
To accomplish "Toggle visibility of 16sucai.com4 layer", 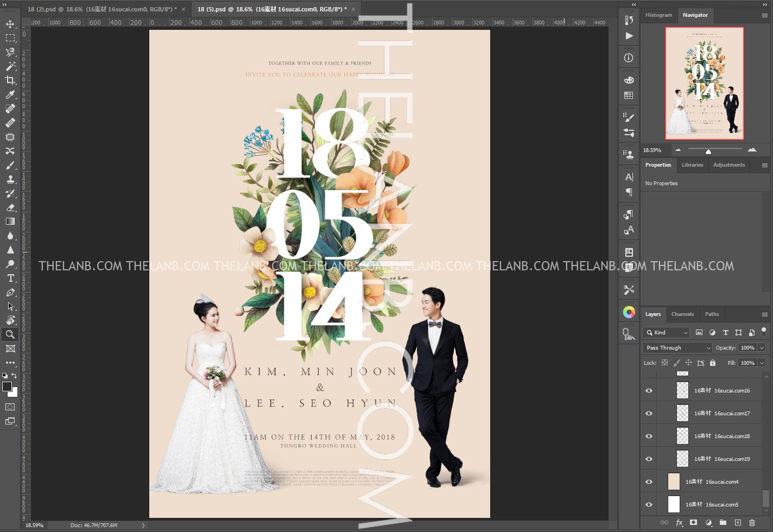I will (649, 482).
